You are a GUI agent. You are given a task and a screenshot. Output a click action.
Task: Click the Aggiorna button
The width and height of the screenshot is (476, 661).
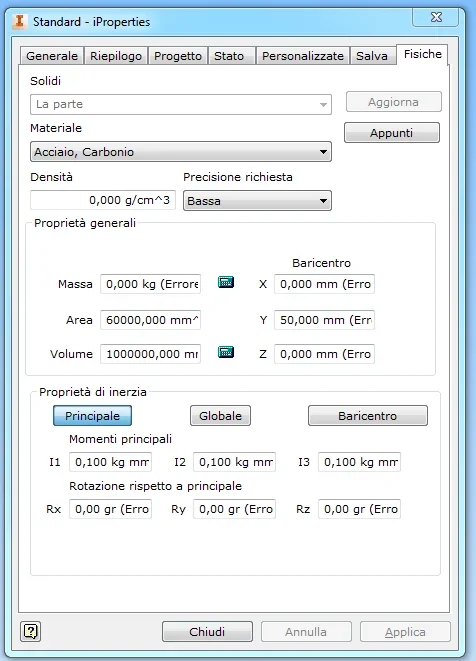click(x=394, y=102)
